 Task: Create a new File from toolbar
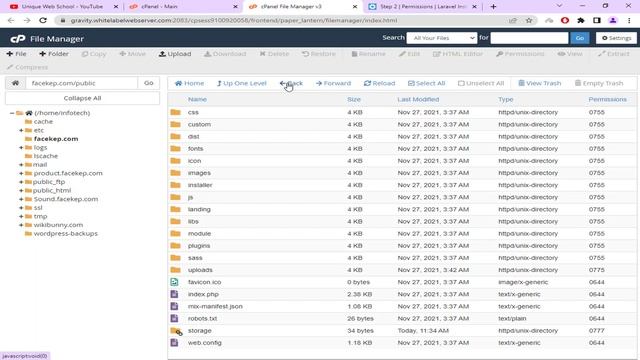(16, 54)
